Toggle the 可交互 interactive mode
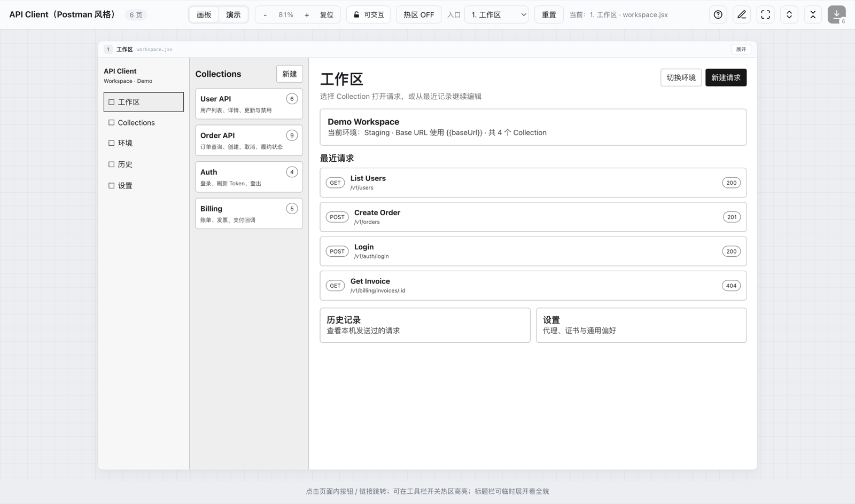 [x=369, y=14]
